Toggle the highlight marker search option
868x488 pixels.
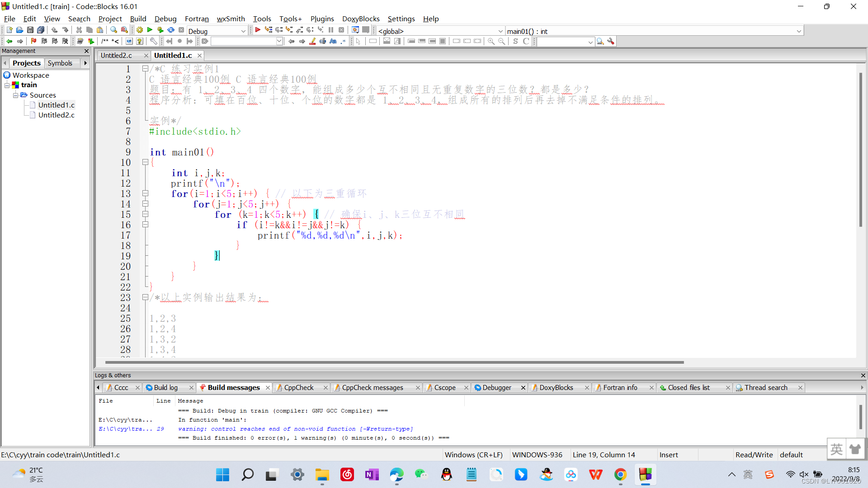312,41
